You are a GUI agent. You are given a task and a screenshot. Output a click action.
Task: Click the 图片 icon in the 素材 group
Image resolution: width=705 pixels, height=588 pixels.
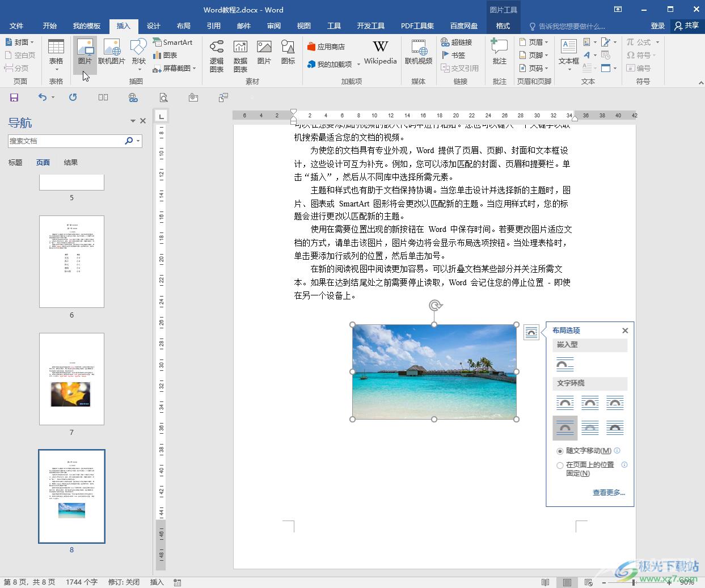[x=264, y=53]
